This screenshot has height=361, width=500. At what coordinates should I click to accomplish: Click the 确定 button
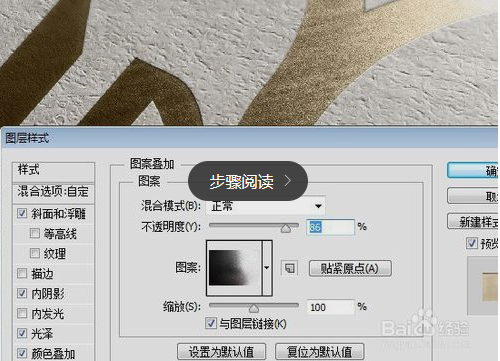click(x=473, y=170)
